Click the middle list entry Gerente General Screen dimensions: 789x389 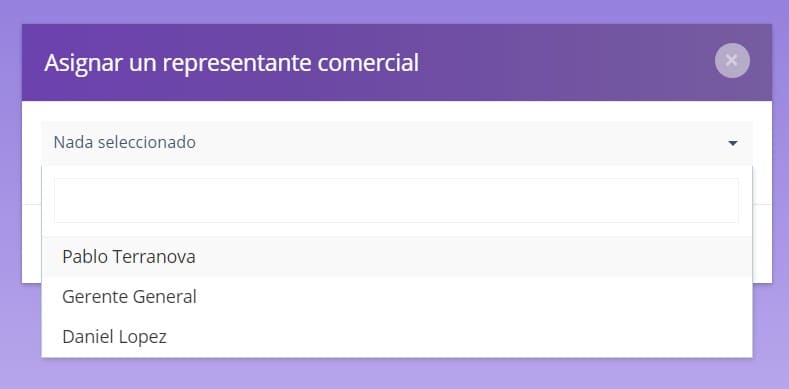click(x=397, y=297)
